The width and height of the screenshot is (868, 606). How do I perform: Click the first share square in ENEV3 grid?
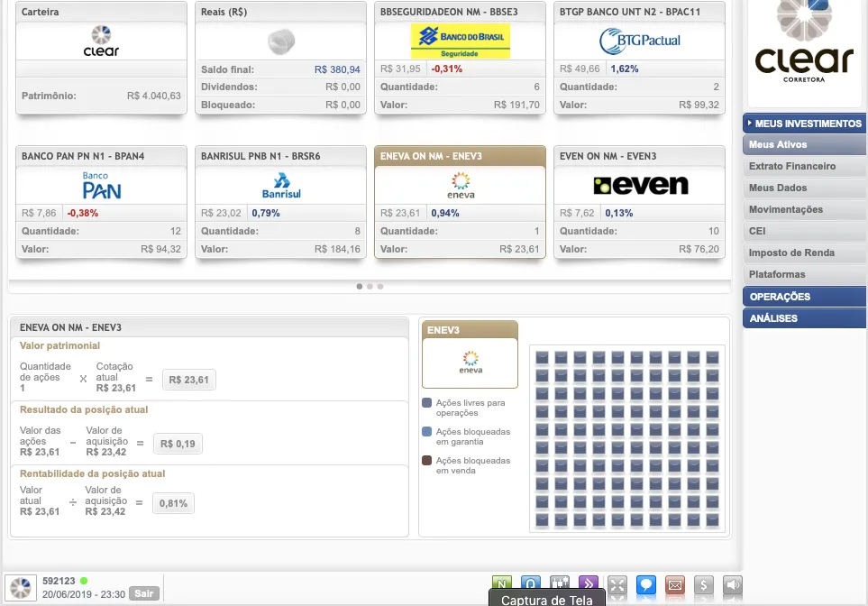pos(543,357)
